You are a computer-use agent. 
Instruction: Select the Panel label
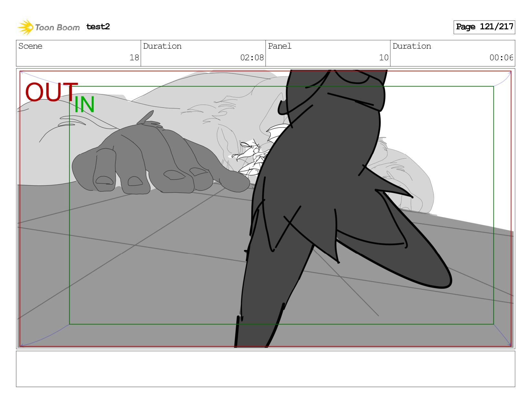coord(280,46)
